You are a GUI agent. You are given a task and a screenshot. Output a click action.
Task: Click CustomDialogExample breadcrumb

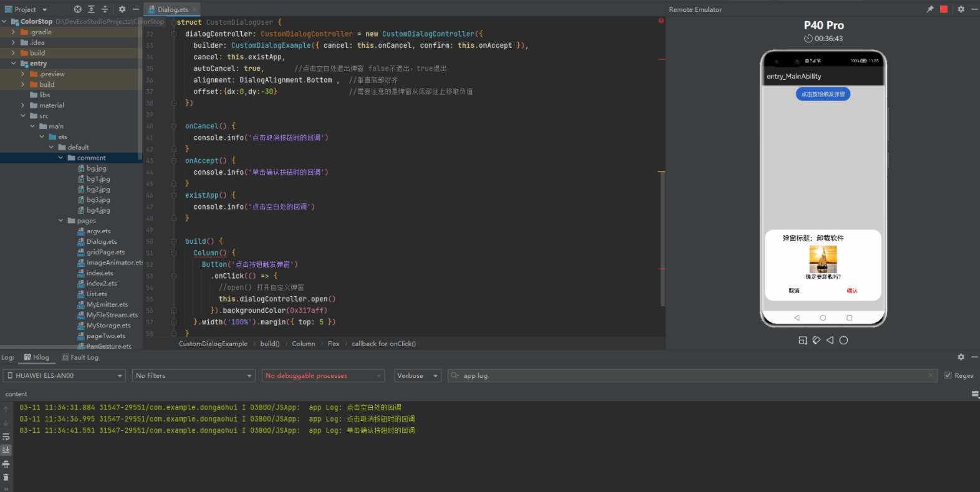tap(213, 344)
